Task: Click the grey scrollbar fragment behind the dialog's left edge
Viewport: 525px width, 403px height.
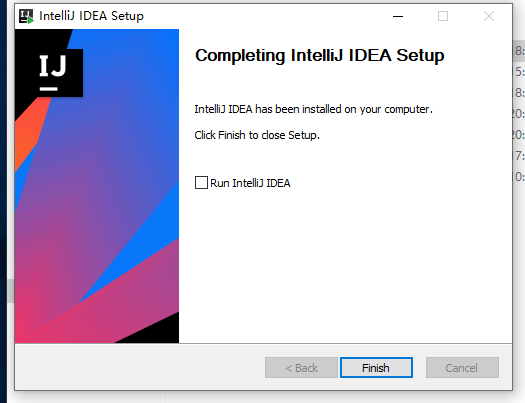Action: pos(10,291)
